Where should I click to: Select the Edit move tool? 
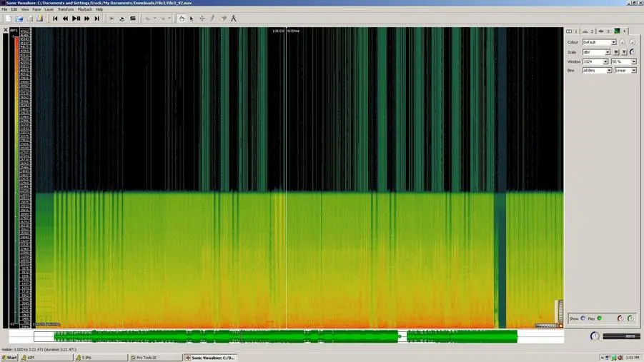(x=202, y=19)
